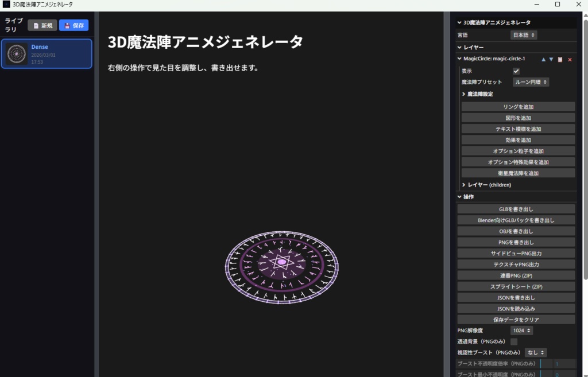The image size is (588, 377).
Task: Collapse the MagicCircle: magic-circle-1 layer
Action: [494, 59]
